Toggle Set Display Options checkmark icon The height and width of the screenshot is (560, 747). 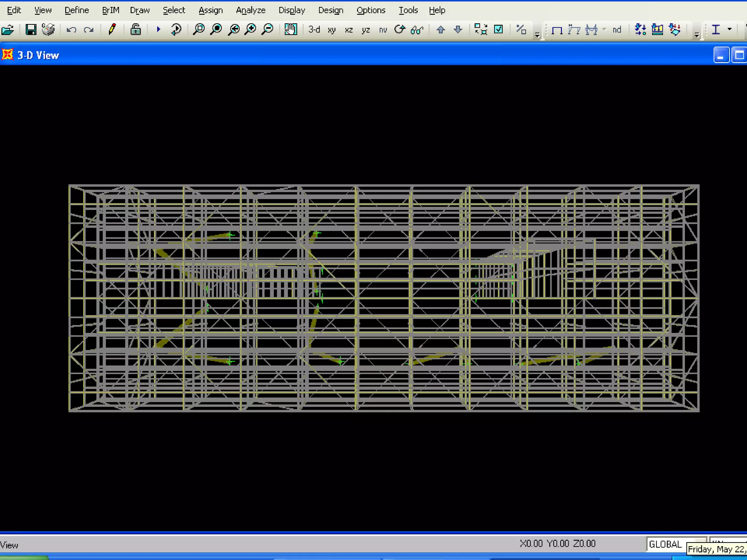point(498,30)
